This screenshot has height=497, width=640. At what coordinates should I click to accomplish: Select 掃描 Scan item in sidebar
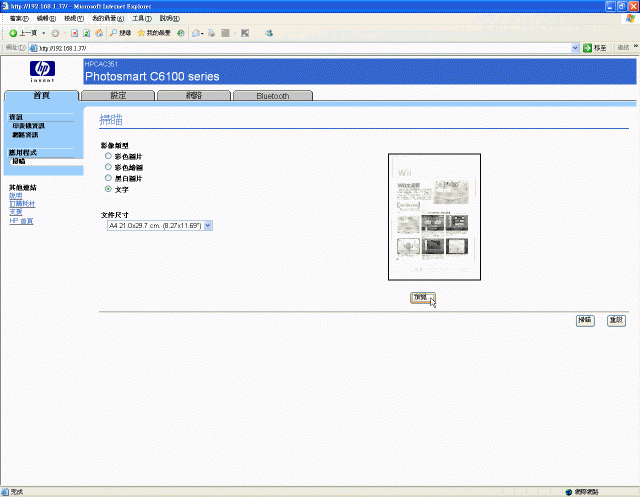click(x=19, y=161)
